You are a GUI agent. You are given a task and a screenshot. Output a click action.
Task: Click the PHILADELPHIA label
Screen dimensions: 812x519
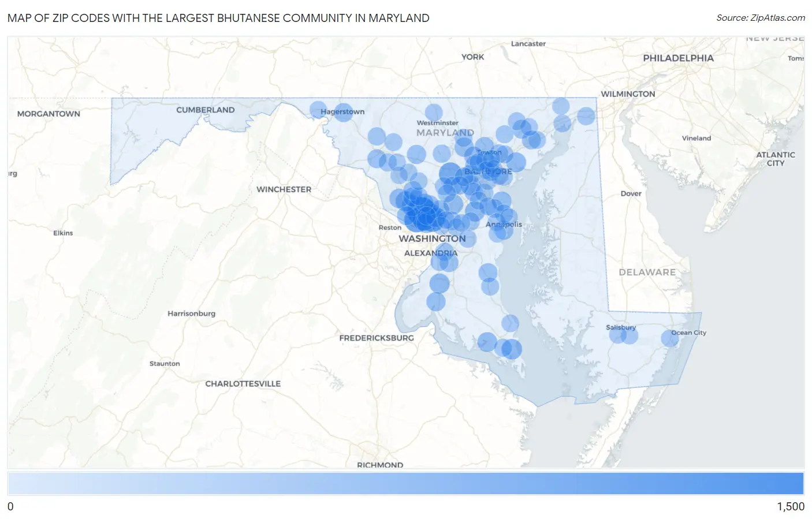pos(678,58)
